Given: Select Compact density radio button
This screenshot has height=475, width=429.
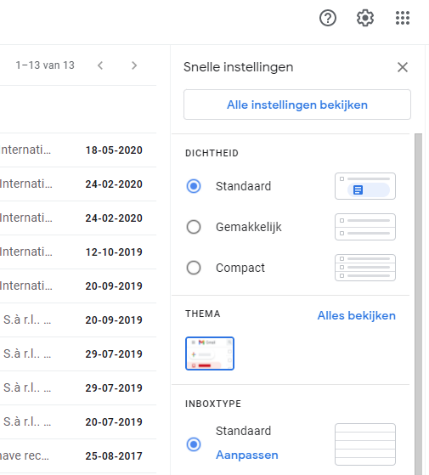Looking at the screenshot, I should [x=194, y=268].
